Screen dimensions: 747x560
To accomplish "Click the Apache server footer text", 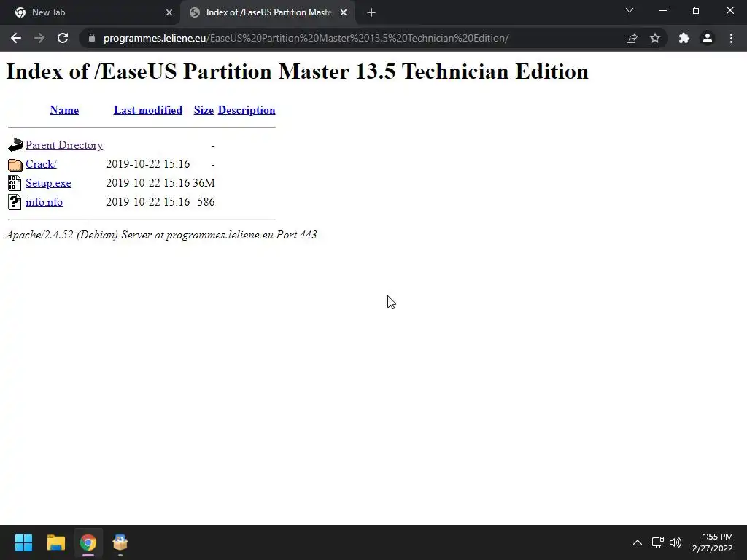I will click(x=161, y=235).
